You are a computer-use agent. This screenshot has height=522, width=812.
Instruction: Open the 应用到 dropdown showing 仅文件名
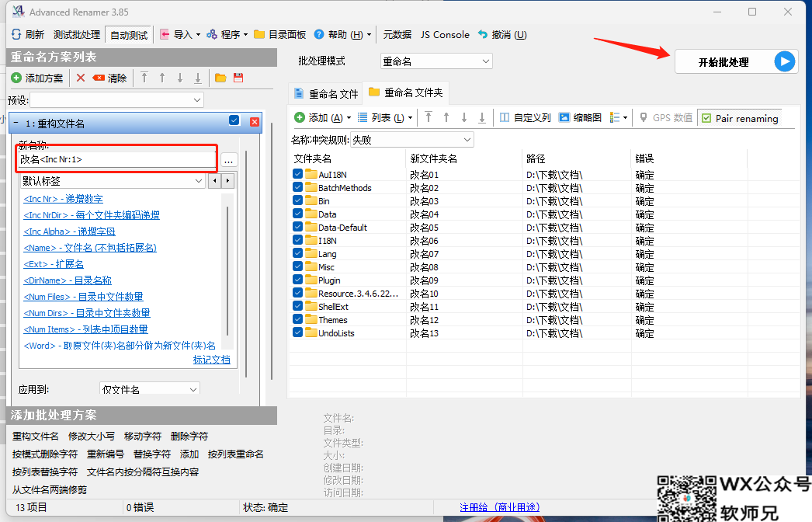pyautogui.click(x=150, y=388)
